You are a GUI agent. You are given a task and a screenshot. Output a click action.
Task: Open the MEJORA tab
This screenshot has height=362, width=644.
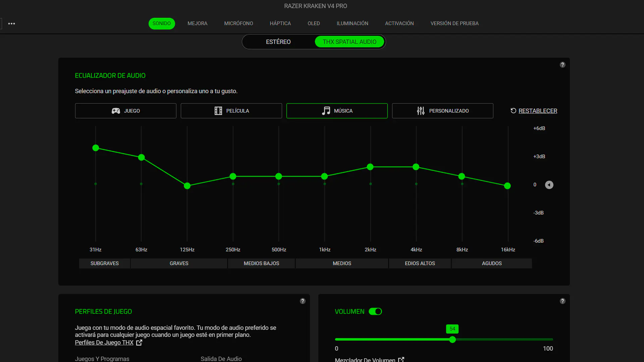(198, 23)
